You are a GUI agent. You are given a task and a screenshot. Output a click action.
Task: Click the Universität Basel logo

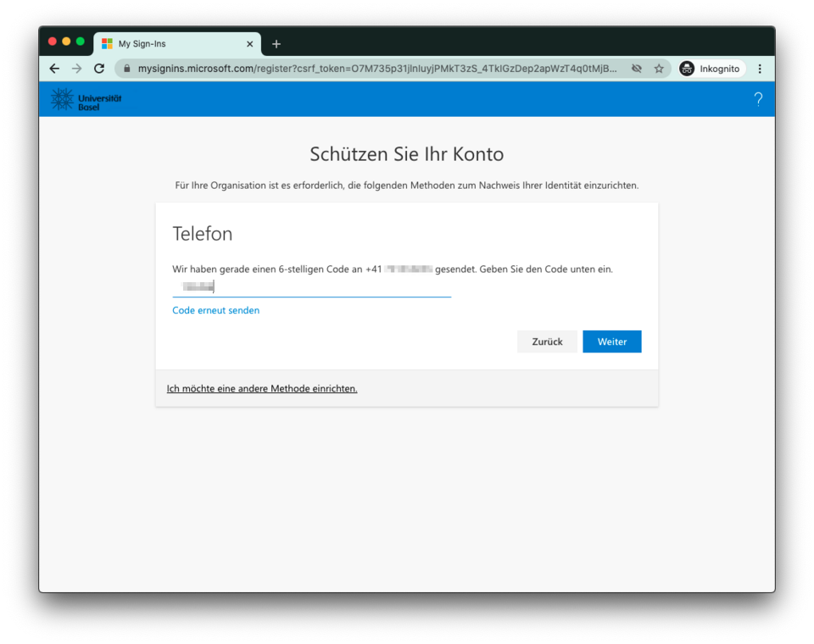[86, 100]
